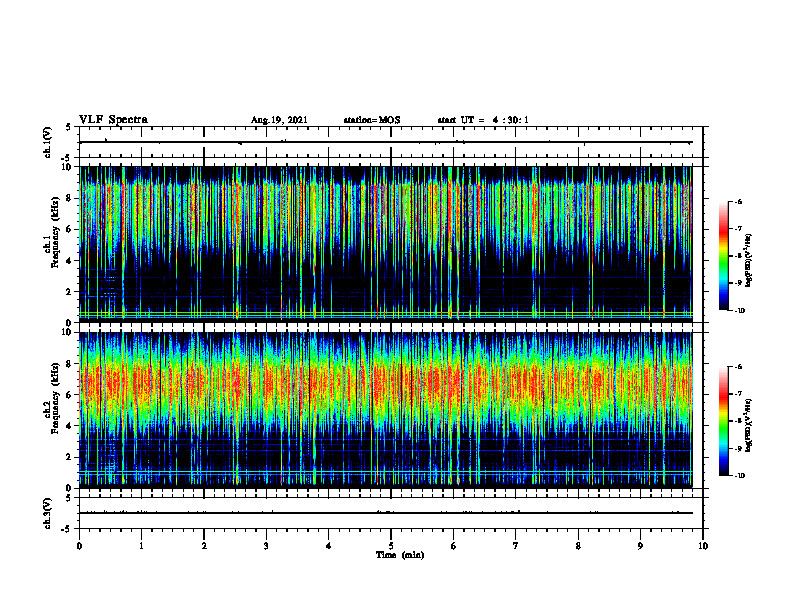Click the ch.2 spectrogram panel
792x612 pixels.
[x=386, y=410]
